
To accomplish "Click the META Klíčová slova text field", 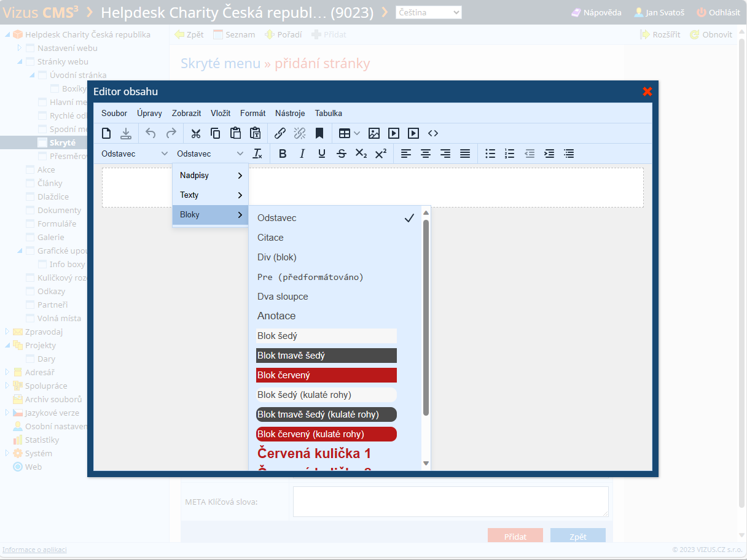I will [451, 502].
